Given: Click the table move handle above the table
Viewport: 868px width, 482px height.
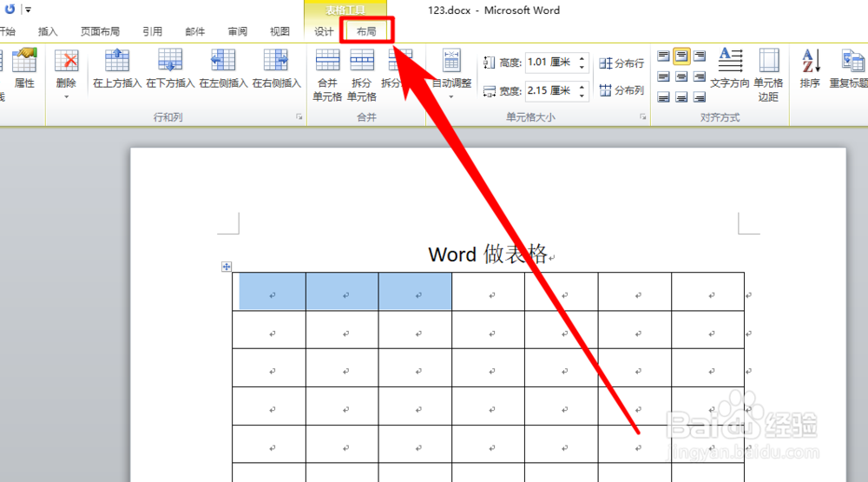Looking at the screenshot, I should pos(227,267).
